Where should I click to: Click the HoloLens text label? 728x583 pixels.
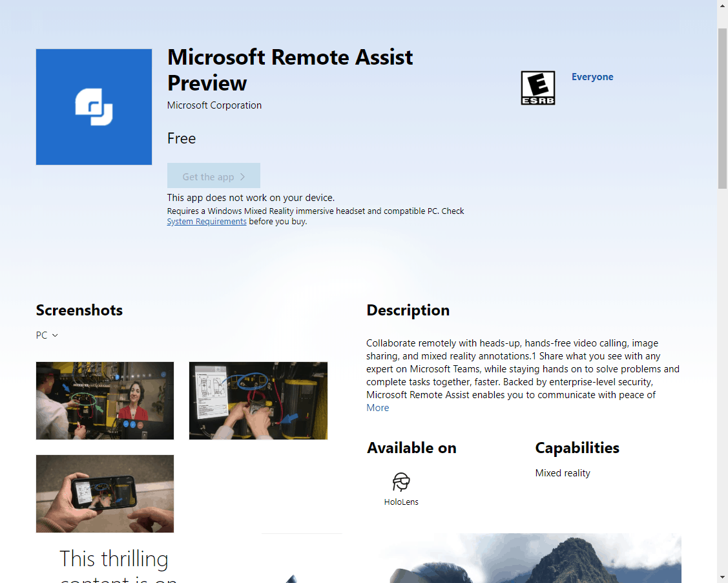click(x=400, y=501)
